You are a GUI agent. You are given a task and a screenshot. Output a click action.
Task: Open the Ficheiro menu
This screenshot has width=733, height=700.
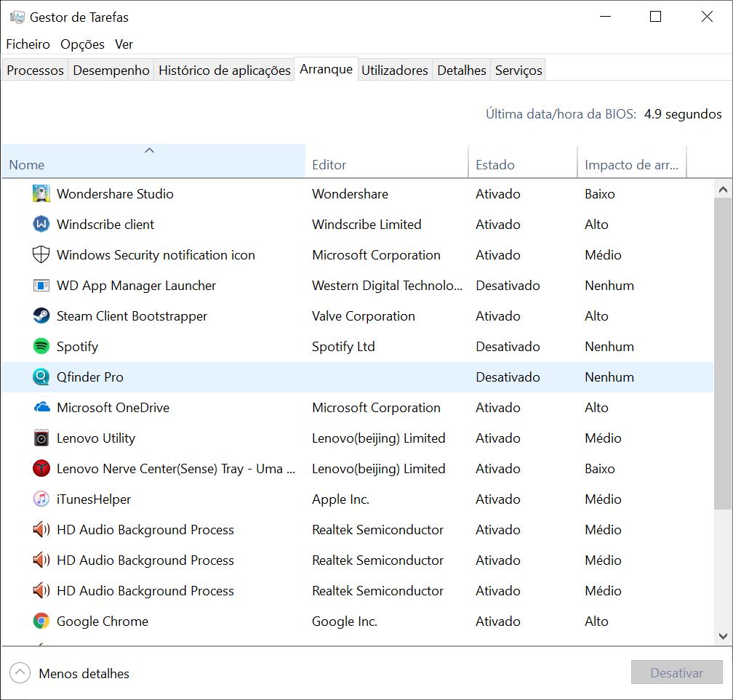pyautogui.click(x=28, y=44)
